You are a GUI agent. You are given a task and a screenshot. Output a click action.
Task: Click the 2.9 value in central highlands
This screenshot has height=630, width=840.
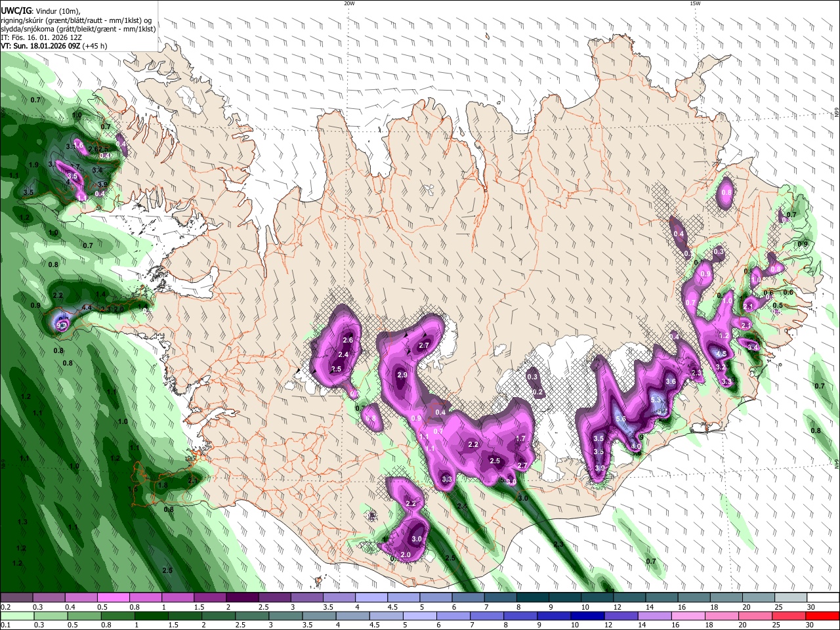[x=402, y=375]
